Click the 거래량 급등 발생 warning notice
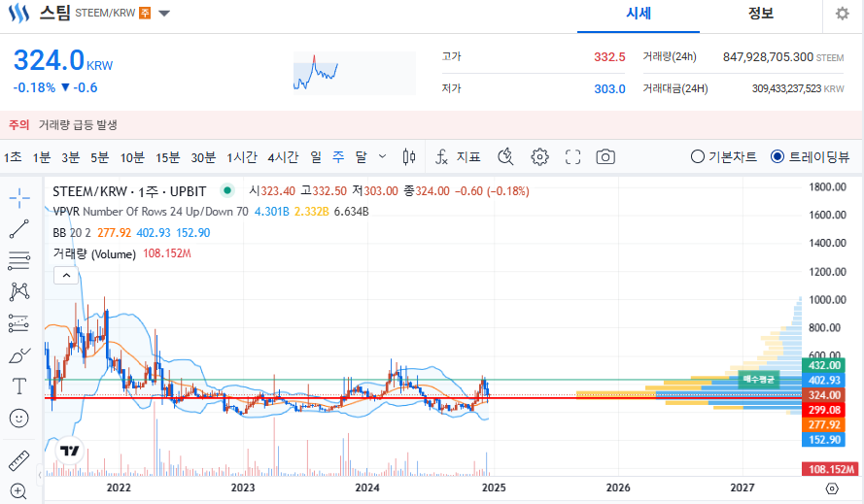This screenshot has width=864, height=504. (78, 125)
